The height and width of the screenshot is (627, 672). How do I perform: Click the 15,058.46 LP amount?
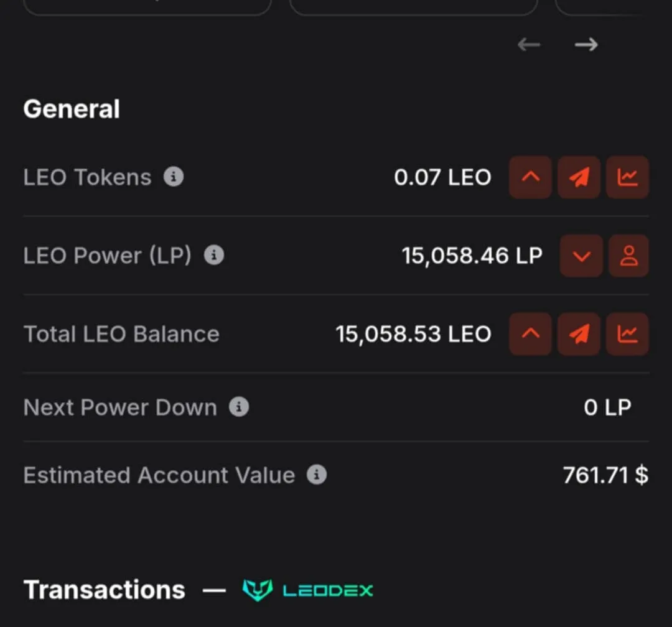472,256
